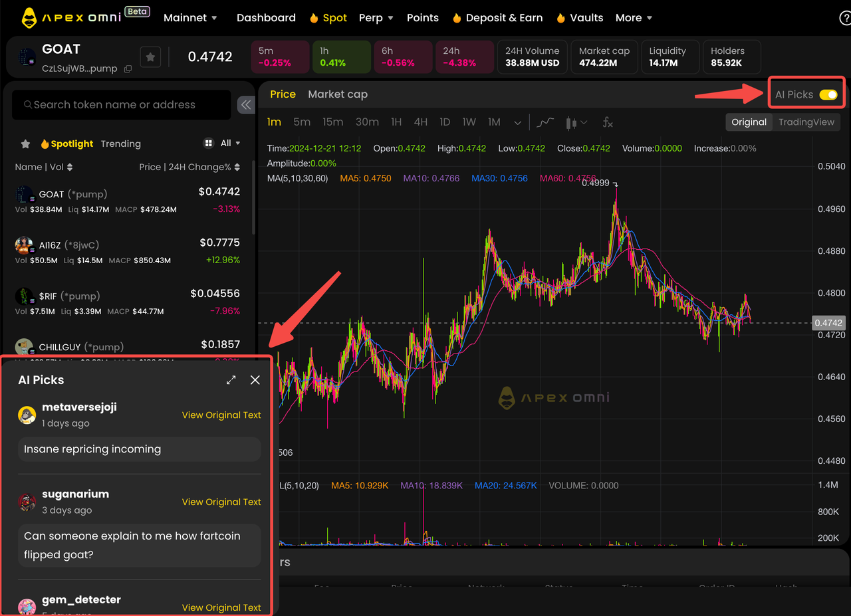Switch chart to Original mode

click(749, 122)
